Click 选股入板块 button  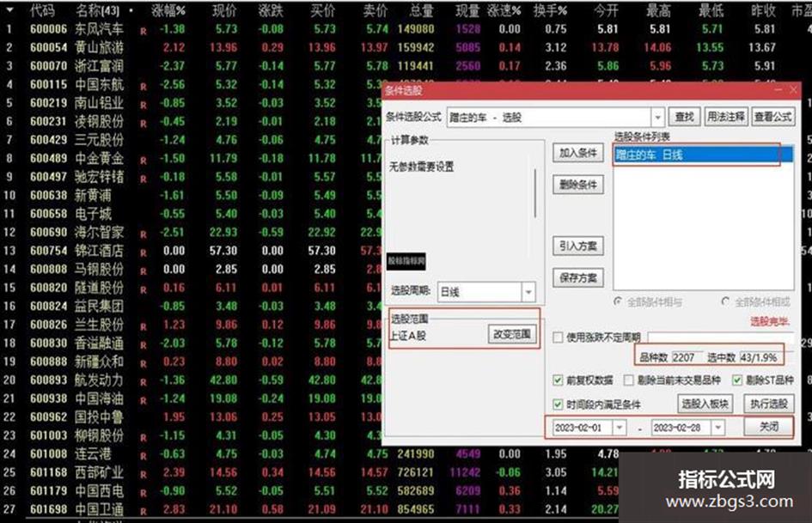tap(705, 404)
